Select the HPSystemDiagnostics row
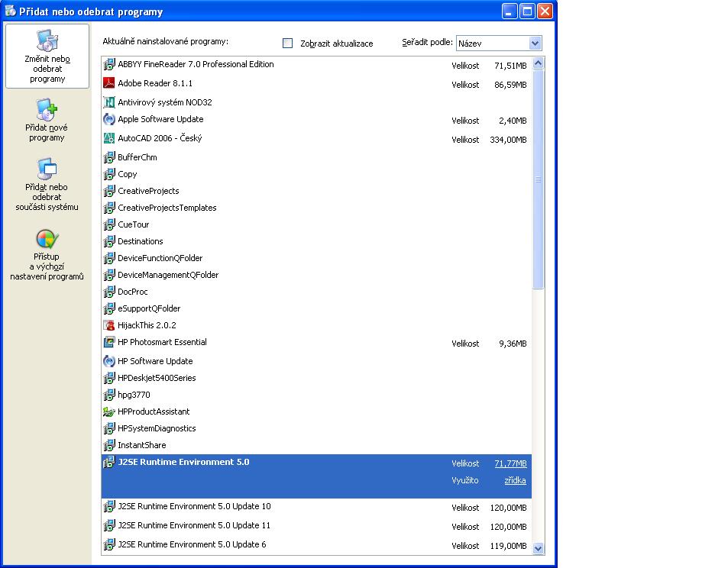The image size is (728, 568). (x=317, y=428)
